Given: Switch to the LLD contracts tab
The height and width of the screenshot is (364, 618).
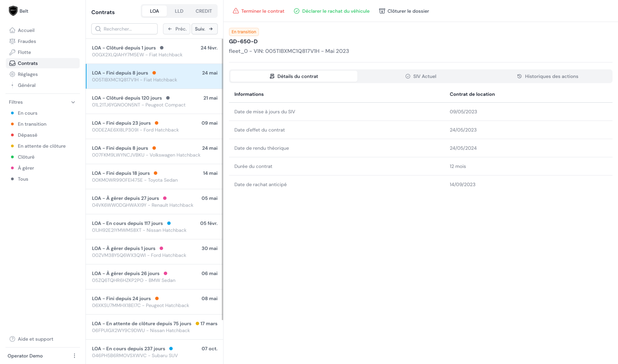Looking at the screenshot, I should [x=179, y=11].
